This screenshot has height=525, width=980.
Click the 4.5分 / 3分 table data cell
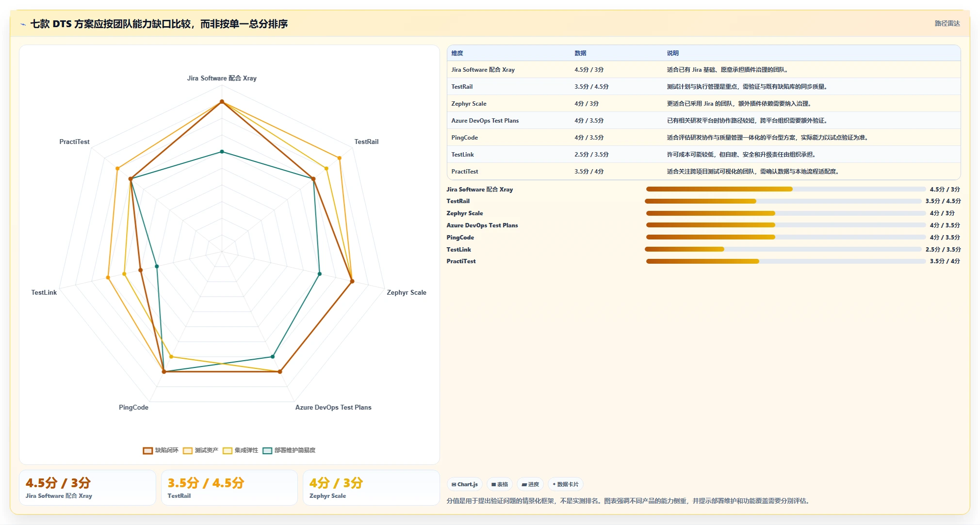(x=616, y=70)
